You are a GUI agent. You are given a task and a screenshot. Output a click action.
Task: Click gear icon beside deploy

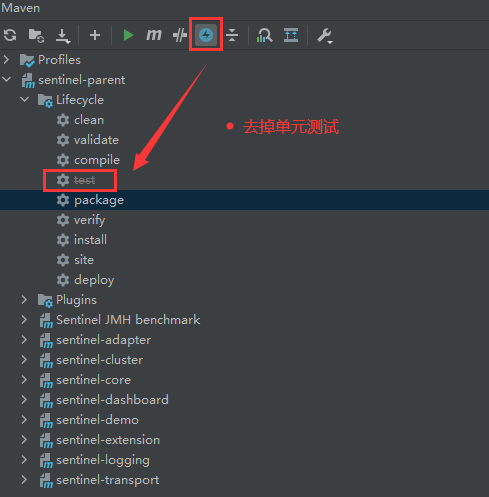63,280
